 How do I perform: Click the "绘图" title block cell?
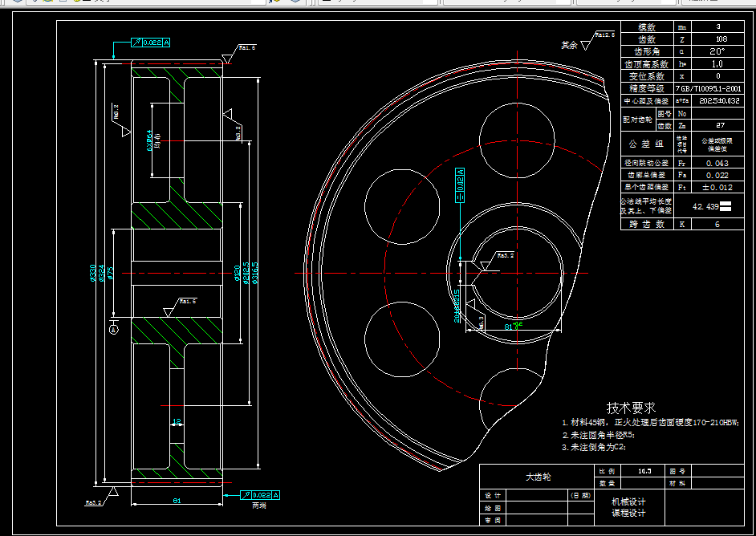(x=493, y=508)
